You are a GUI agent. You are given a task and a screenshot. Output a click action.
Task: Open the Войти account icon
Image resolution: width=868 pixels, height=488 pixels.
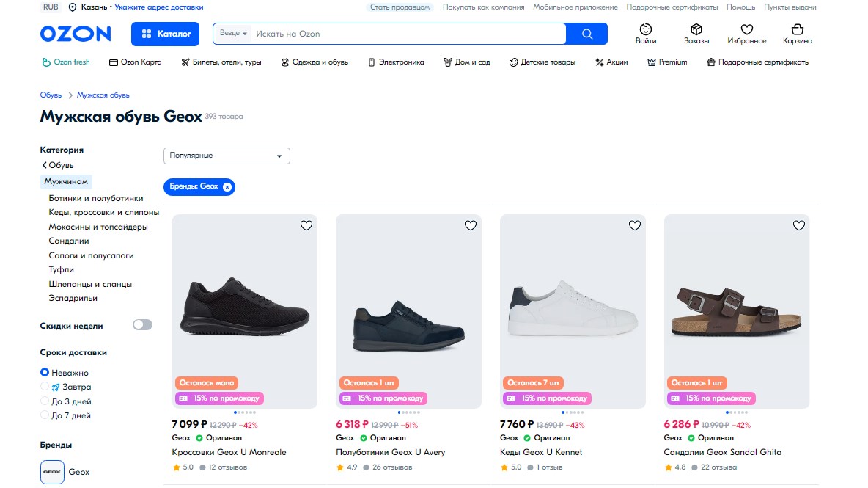pos(645,34)
